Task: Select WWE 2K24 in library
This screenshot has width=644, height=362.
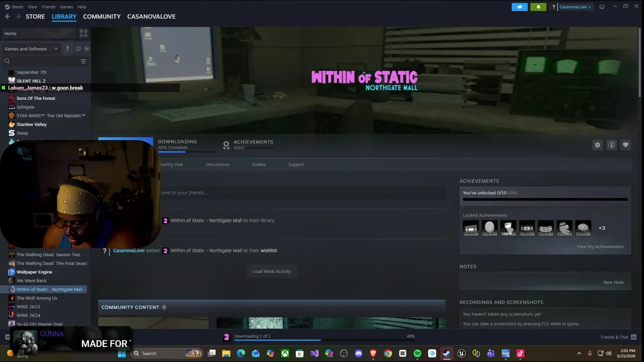Action: (28, 316)
